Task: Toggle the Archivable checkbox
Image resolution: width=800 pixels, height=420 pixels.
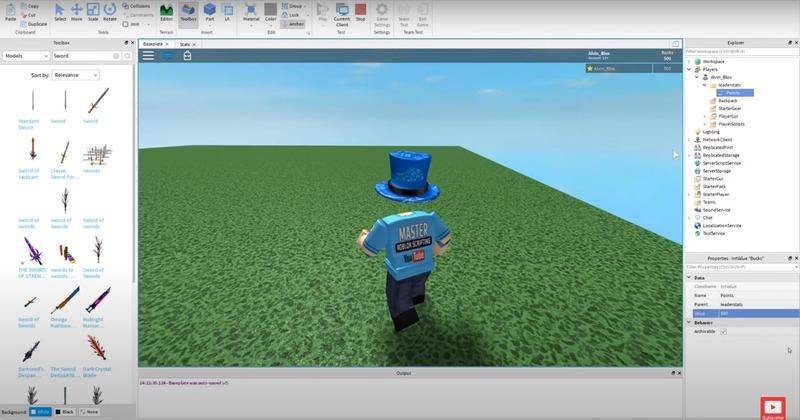Action: click(723, 332)
